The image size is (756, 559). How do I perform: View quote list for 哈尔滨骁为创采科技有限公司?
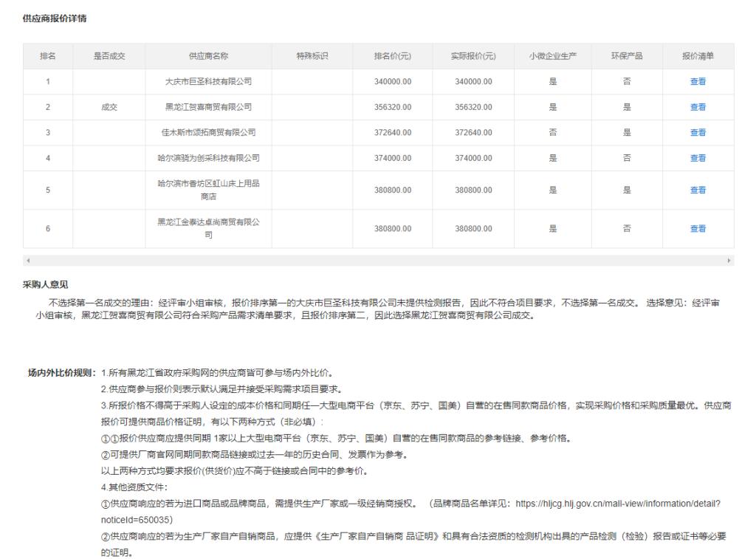[x=698, y=158]
